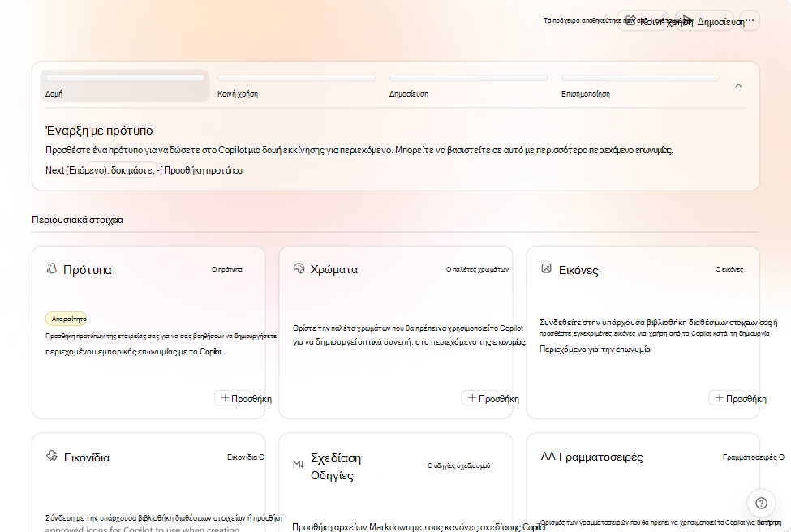The width and height of the screenshot is (791, 532).
Task: Click the picture icon beside Εικόνες
Action: point(546,268)
